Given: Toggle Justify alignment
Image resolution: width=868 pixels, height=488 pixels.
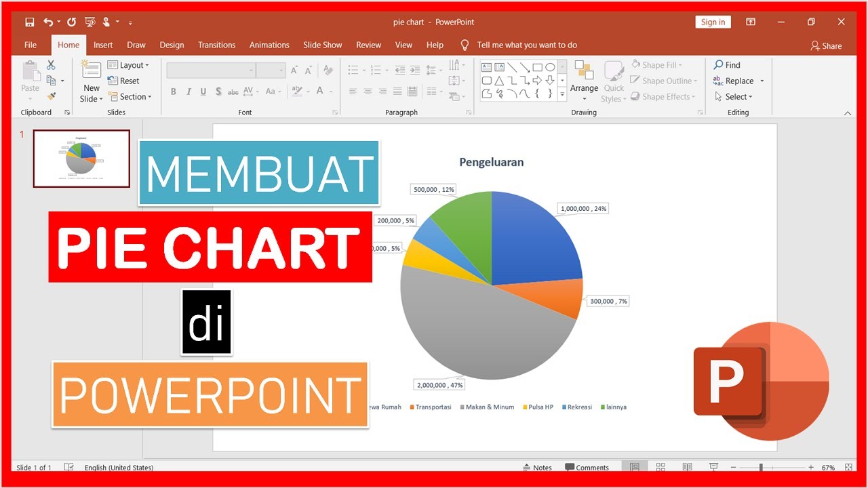Looking at the screenshot, I should pyautogui.click(x=397, y=91).
